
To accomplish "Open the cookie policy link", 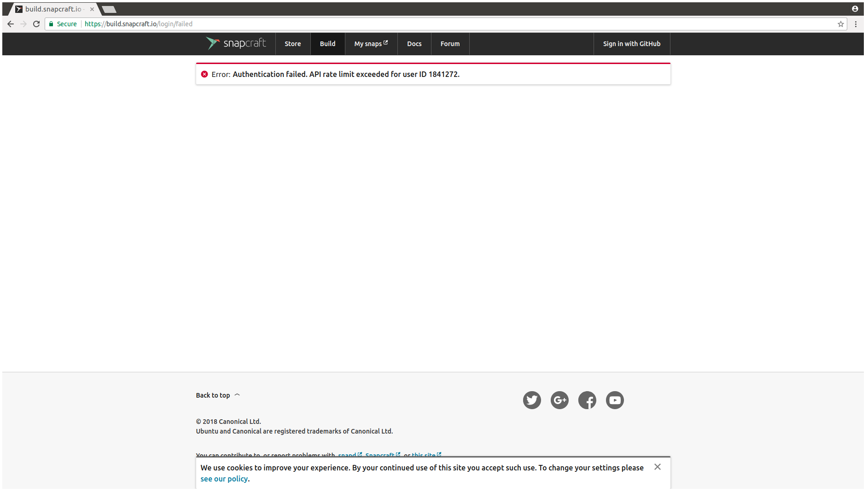I will coord(224,479).
